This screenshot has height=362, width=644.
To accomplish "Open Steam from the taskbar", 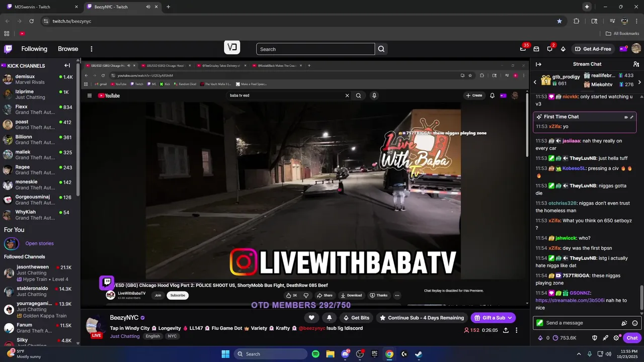I will pos(418,354).
